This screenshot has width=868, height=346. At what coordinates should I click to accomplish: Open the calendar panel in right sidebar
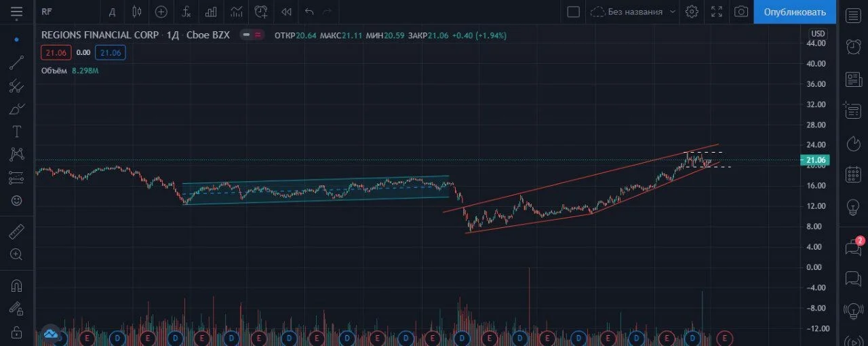pos(853,175)
